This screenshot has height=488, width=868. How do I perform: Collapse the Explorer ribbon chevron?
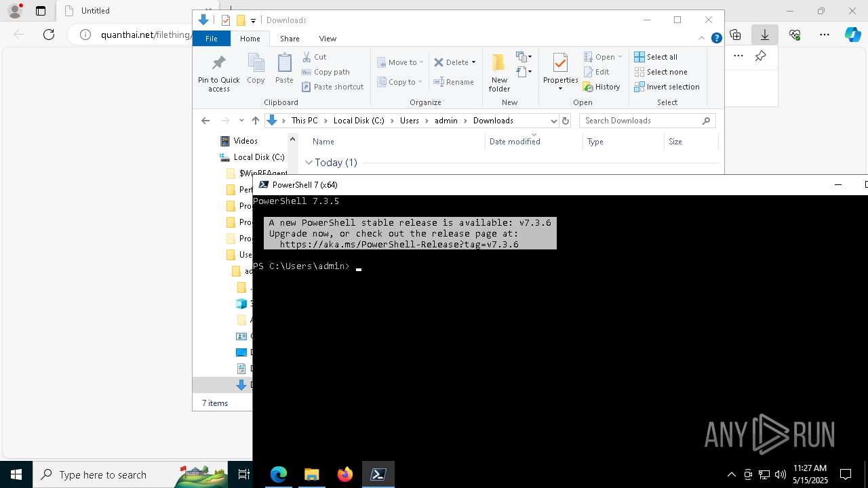tap(702, 38)
